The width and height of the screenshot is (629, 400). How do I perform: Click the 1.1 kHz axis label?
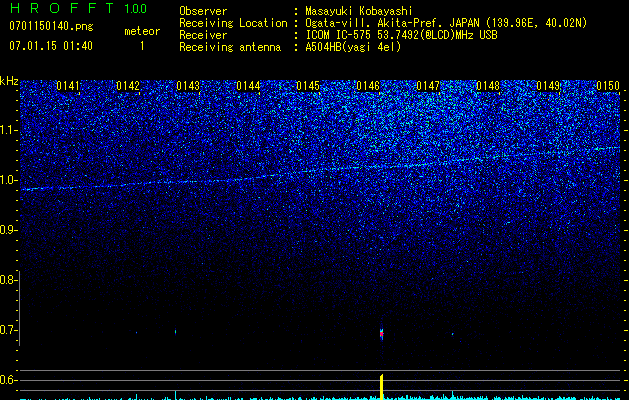8,130
